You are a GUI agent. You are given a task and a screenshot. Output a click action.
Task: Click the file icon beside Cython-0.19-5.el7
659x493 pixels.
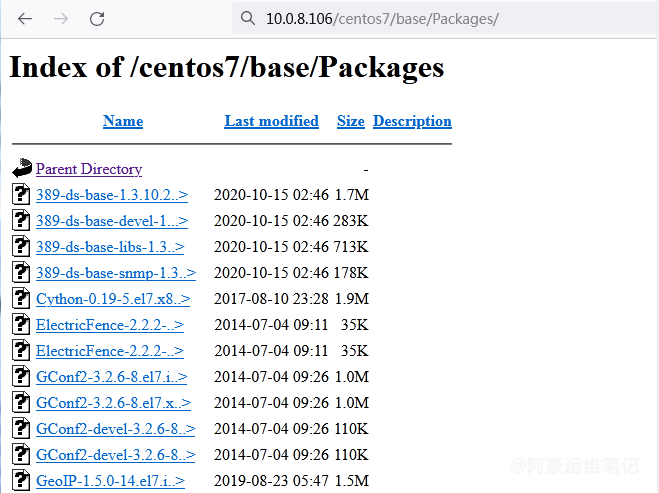(x=21, y=298)
